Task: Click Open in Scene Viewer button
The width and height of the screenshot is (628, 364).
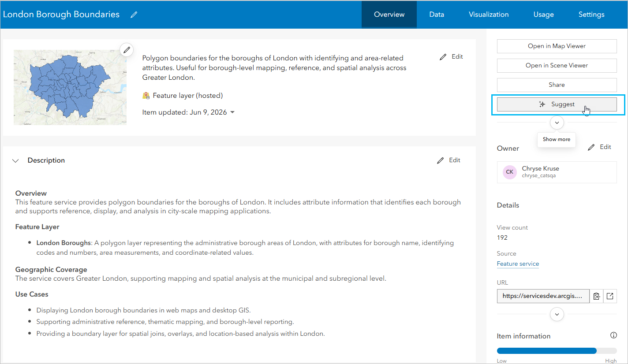Action: coord(557,65)
